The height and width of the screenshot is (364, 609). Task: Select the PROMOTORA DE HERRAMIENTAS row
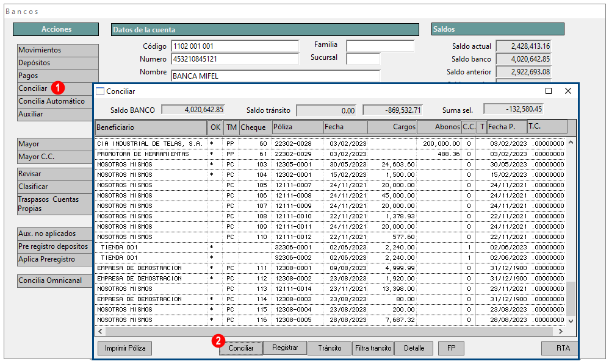[x=331, y=154]
